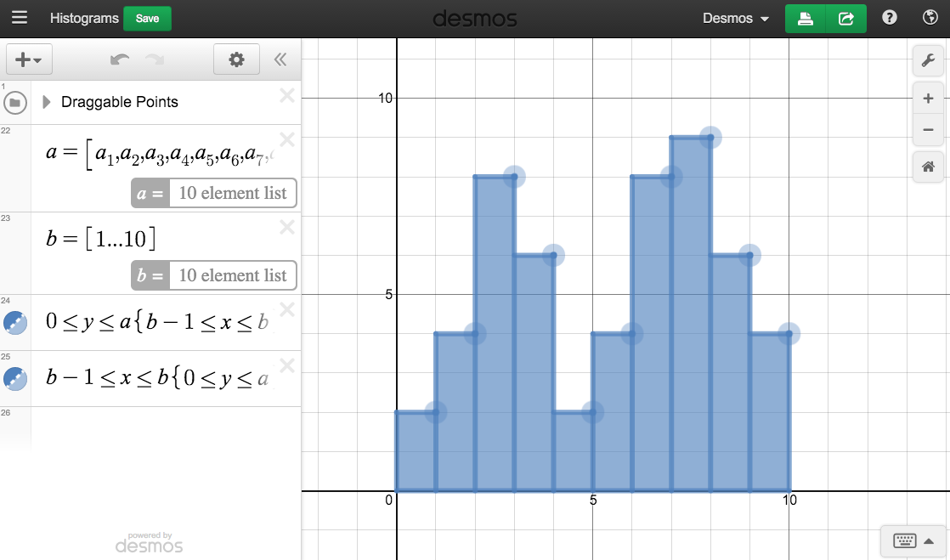Screen dimensions: 950x560
Task: Expand the Draggable Points folder
Action: (x=47, y=102)
